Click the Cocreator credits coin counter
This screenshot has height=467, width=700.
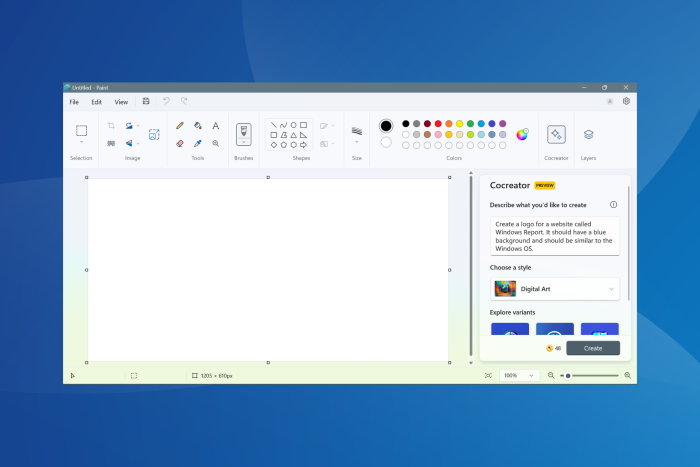coord(554,348)
